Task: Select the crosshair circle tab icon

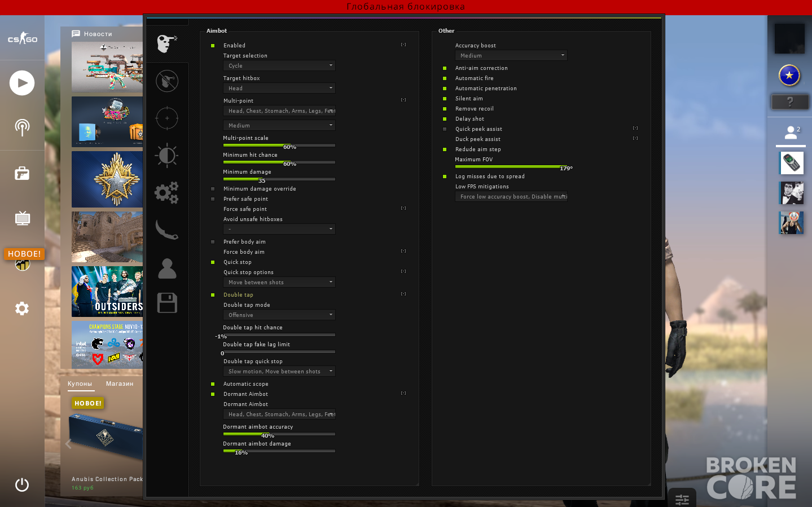Action: pos(166,118)
